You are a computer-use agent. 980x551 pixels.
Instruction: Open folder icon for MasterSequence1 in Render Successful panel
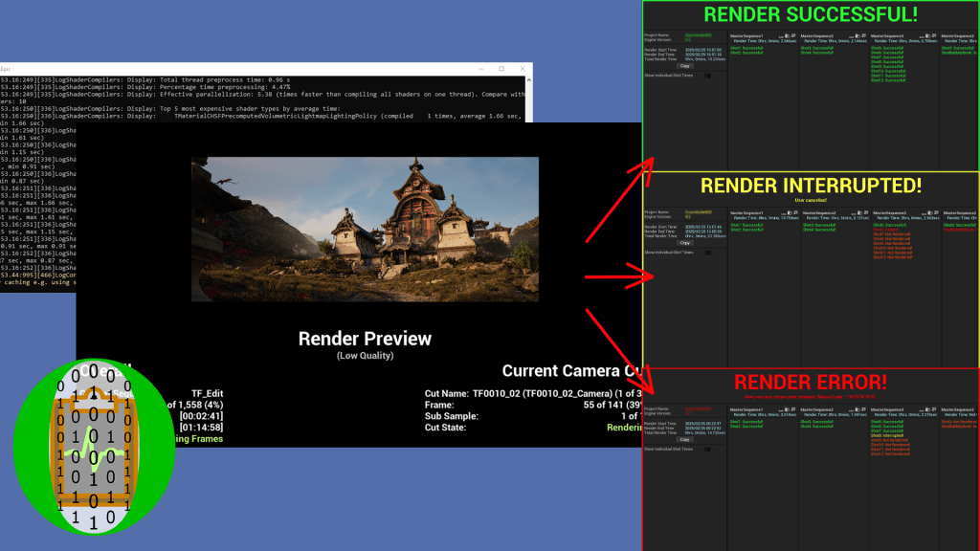click(x=786, y=36)
